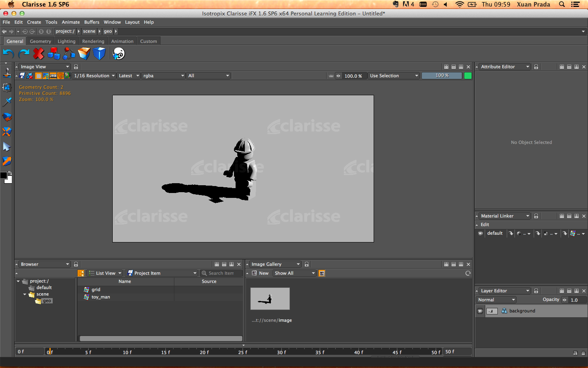Viewport: 588px width, 368px height.
Task: Toggle the Material Linker lock icon
Action: pyautogui.click(x=536, y=216)
